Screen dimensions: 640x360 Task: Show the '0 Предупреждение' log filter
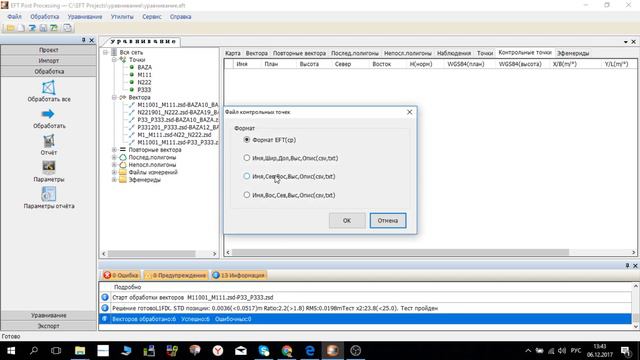(176, 276)
